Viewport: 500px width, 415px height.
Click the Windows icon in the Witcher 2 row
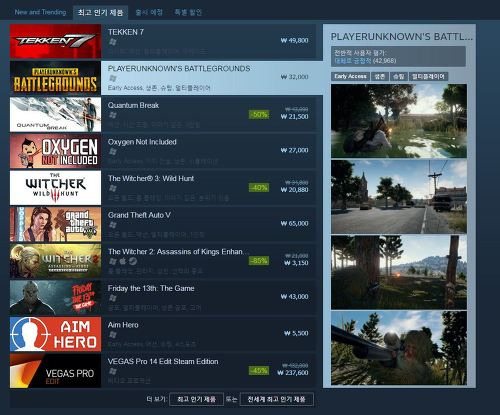(x=113, y=261)
